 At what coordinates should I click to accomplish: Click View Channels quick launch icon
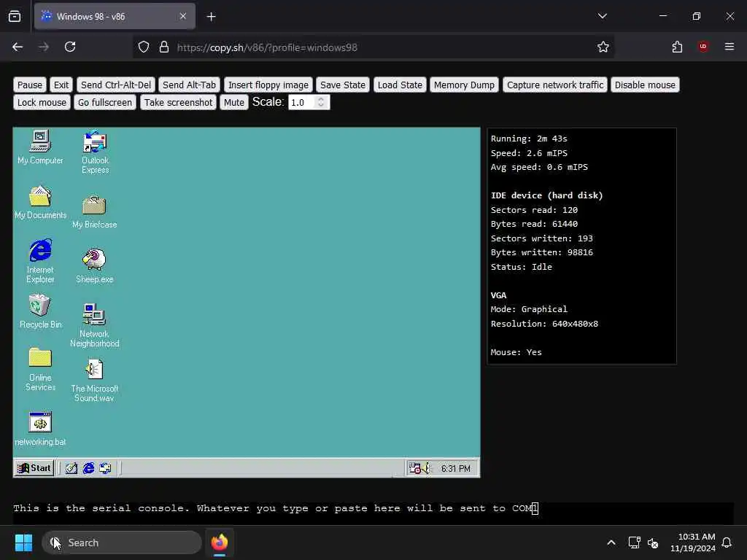pyautogui.click(x=105, y=468)
